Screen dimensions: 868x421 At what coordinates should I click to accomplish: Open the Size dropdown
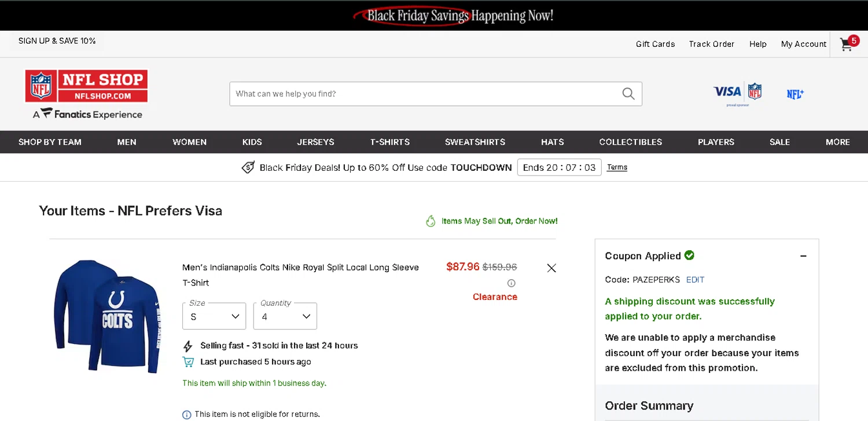[214, 316]
